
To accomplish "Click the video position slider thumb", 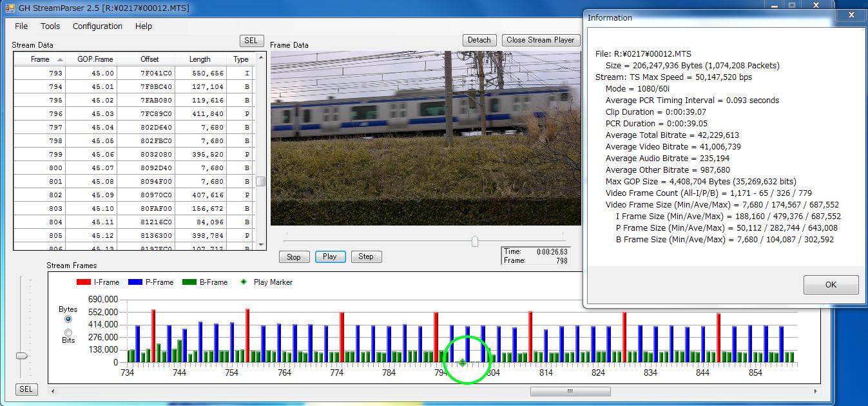I will point(475,241).
